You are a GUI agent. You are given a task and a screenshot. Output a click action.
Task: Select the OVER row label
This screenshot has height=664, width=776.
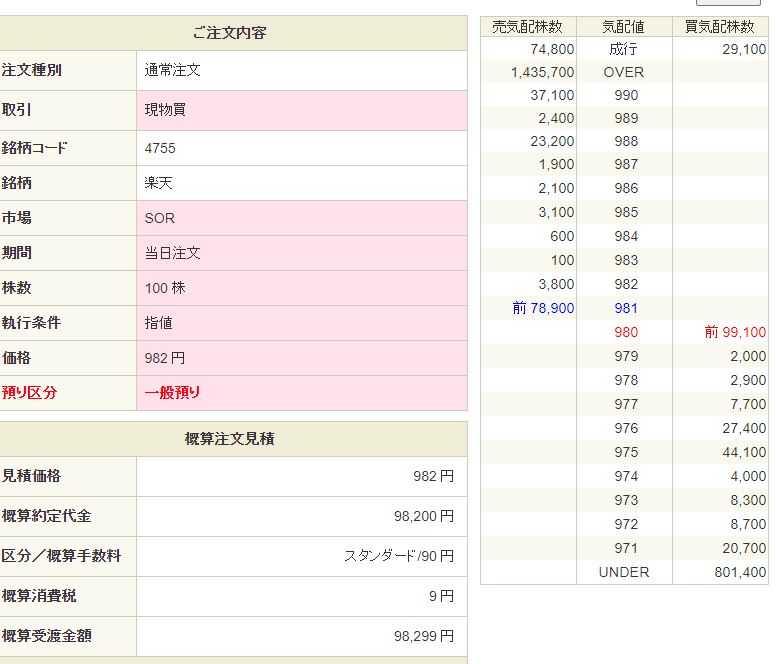[x=624, y=72]
